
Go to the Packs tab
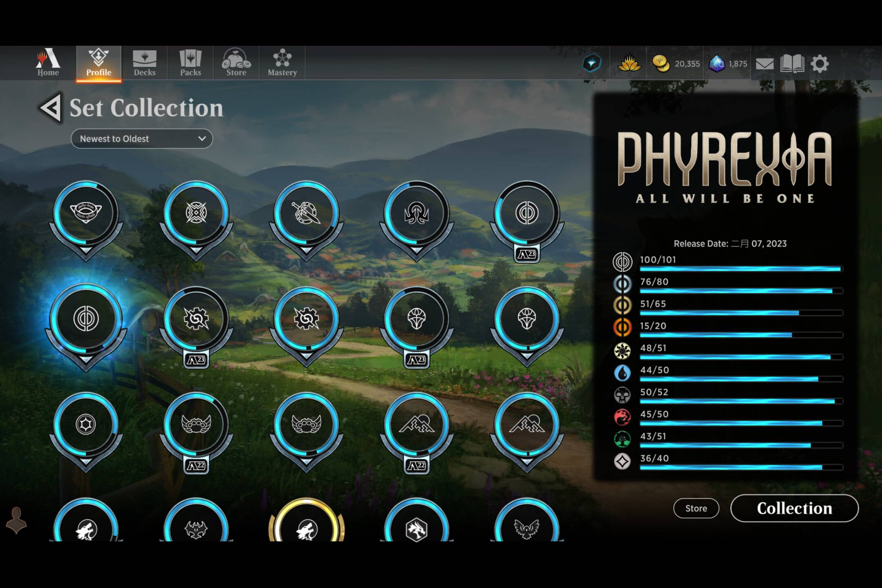(x=190, y=63)
